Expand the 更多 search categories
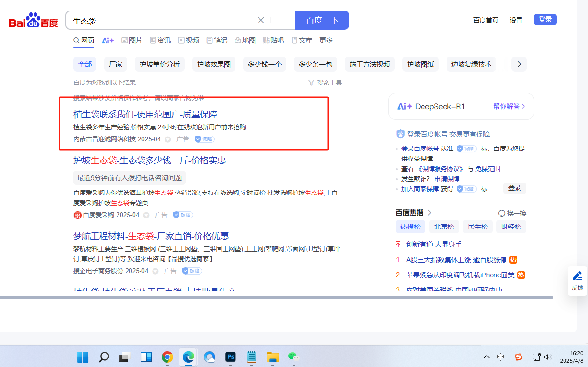The height and width of the screenshot is (367, 588). pyautogui.click(x=326, y=40)
